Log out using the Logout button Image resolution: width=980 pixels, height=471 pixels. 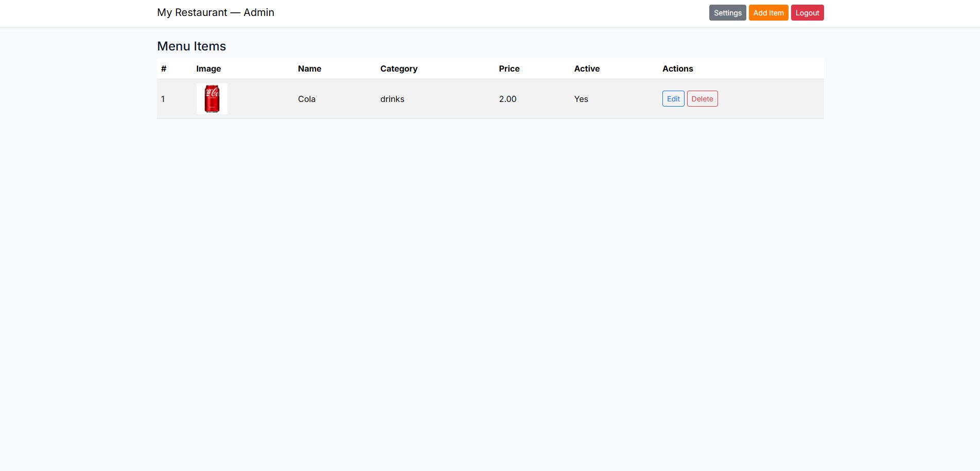click(x=807, y=13)
